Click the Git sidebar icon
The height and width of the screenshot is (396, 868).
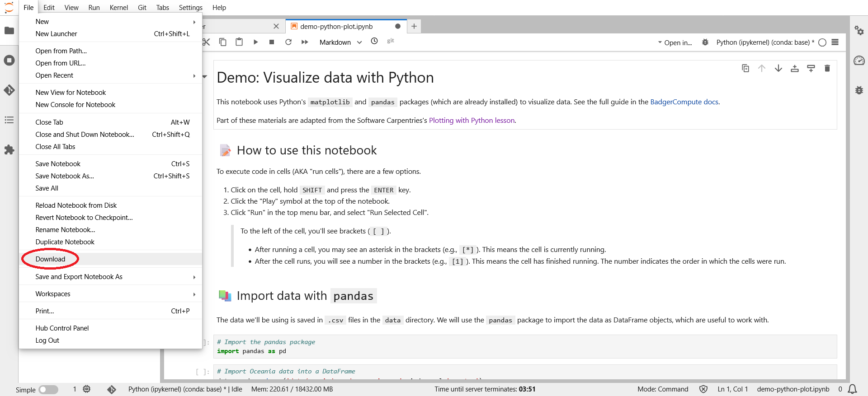(x=9, y=90)
